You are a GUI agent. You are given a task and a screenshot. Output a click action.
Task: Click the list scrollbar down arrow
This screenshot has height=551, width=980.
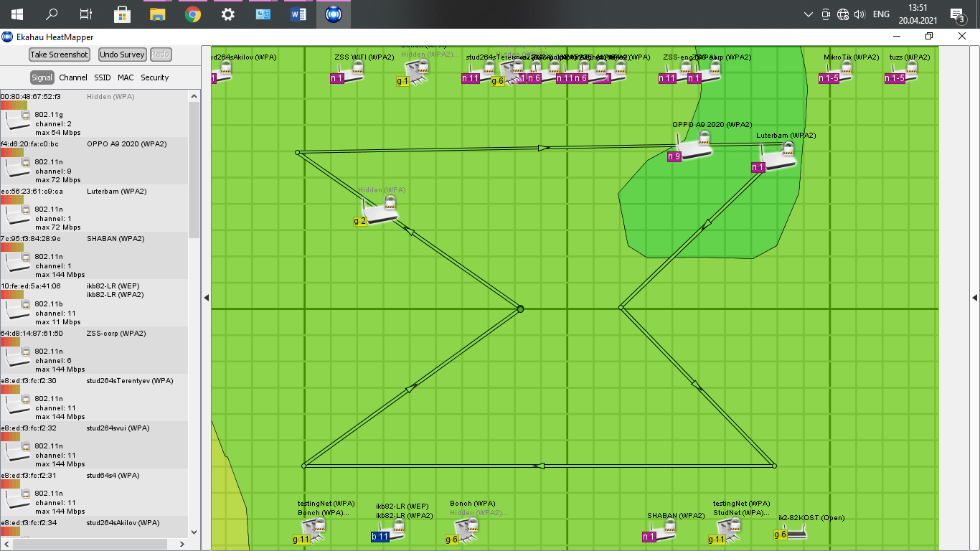(194, 532)
